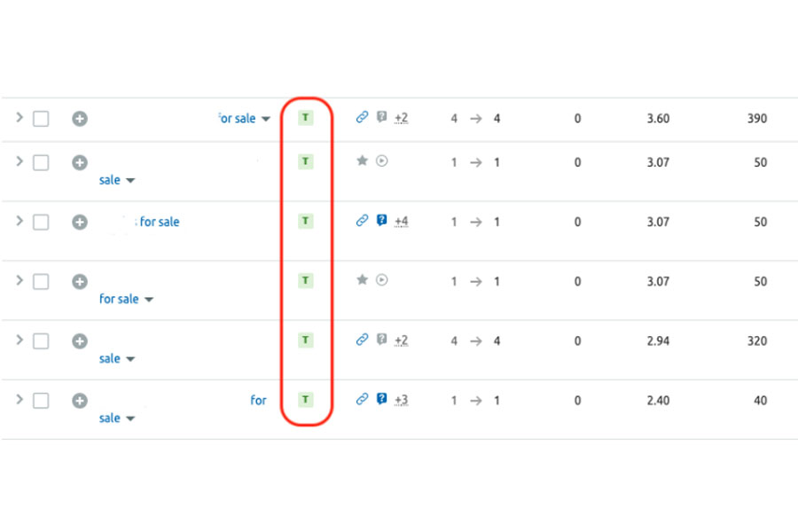The width and height of the screenshot is (798, 532).
Task: Show +3 more SERP features in last row
Action: tap(402, 400)
